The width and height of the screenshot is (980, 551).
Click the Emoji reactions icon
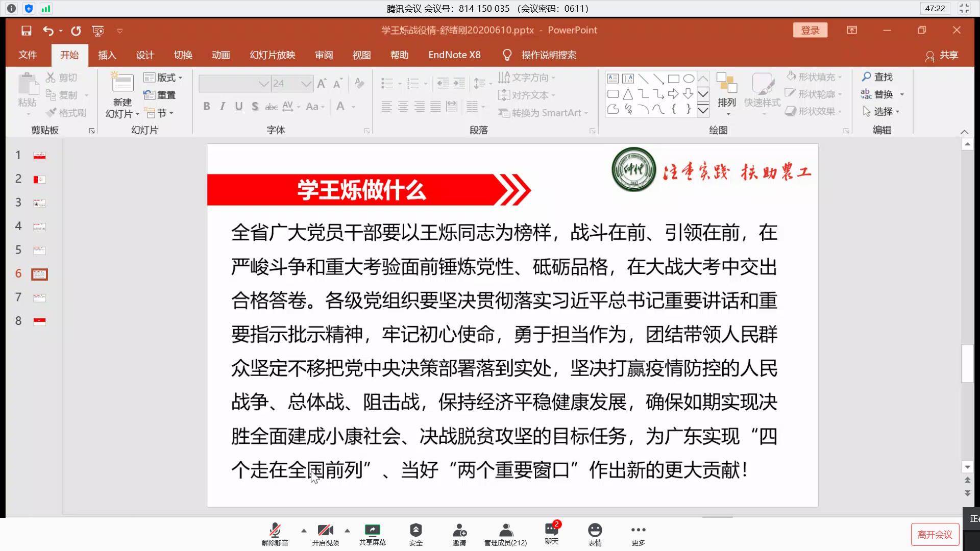[x=595, y=530]
